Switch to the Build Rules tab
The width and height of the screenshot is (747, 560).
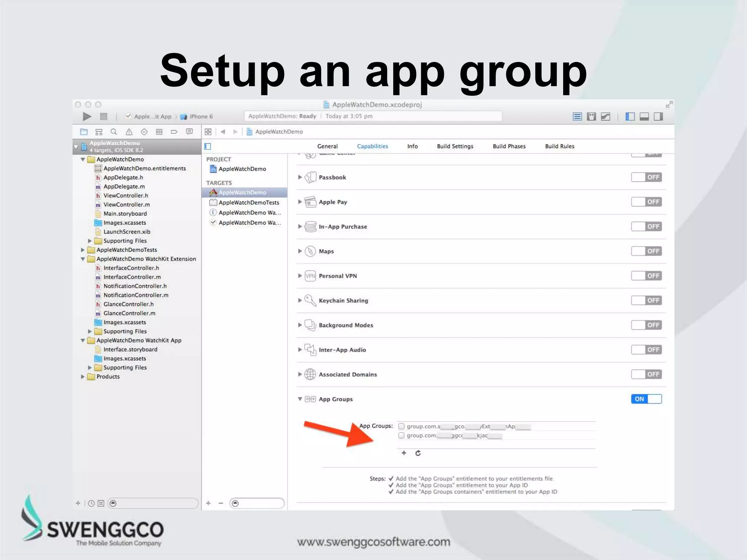coord(560,146)
